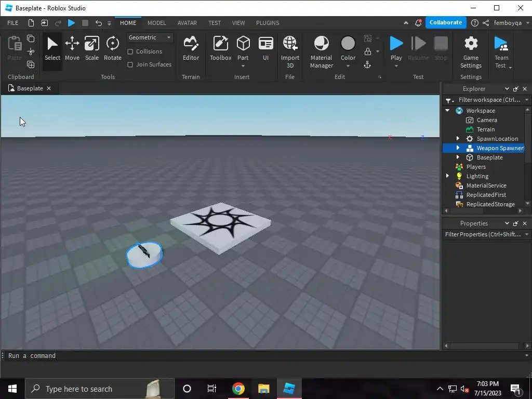
Task: Open notifications bell
Action: (418, 23)
